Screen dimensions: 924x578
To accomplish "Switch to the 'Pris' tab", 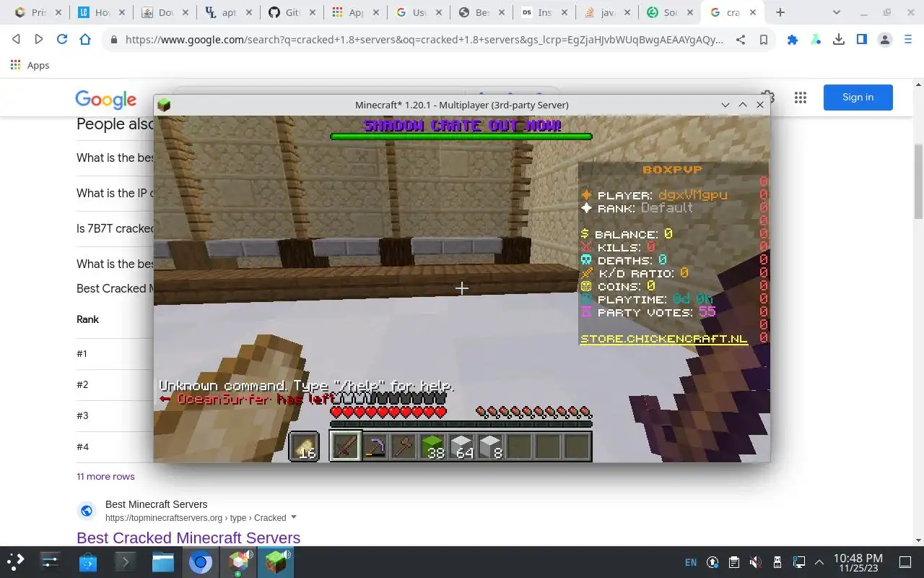I will (38, 12).
